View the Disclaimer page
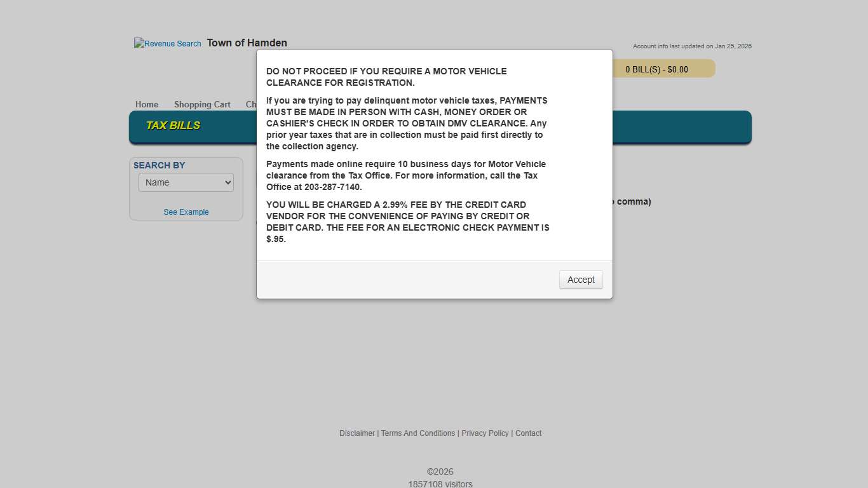Viewport: 868px width, 488px height. click(356, 433)
